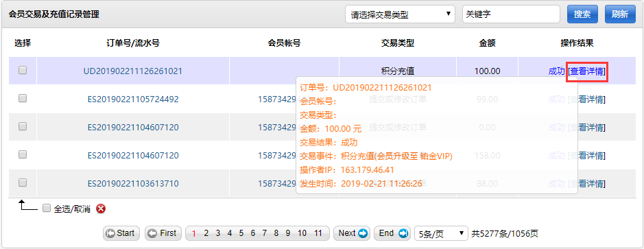644x249 pixels.
Task: Go to page 7
Action: point(265,233)
